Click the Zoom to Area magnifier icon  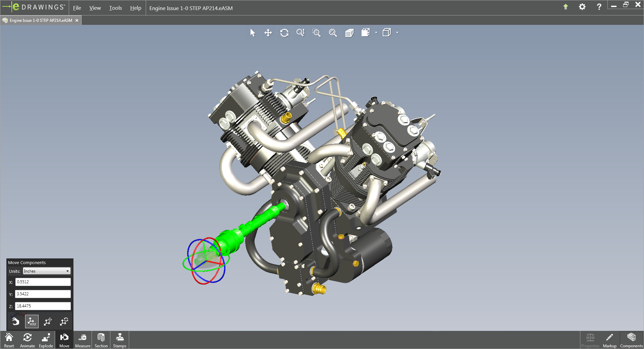pyautogui.click(x=316, y=33)
